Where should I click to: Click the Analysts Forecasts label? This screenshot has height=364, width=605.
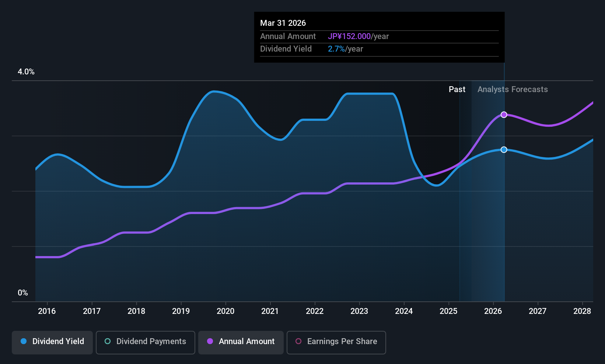(x=513, y=90)
